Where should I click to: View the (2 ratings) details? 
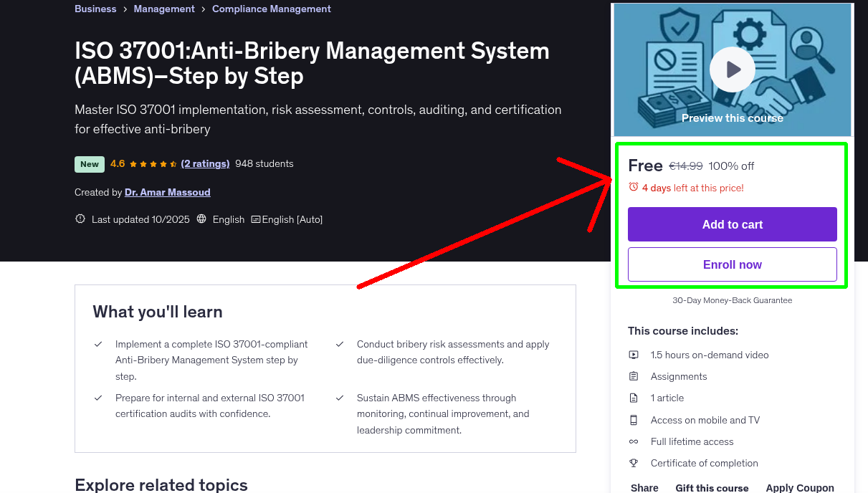(x=206, y=163)
